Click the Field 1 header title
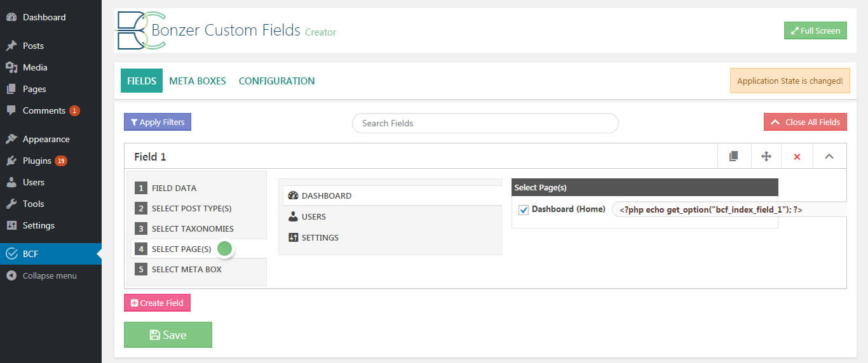Image resolution: width=868 pixels, height=363 pixels. point(150,157)
